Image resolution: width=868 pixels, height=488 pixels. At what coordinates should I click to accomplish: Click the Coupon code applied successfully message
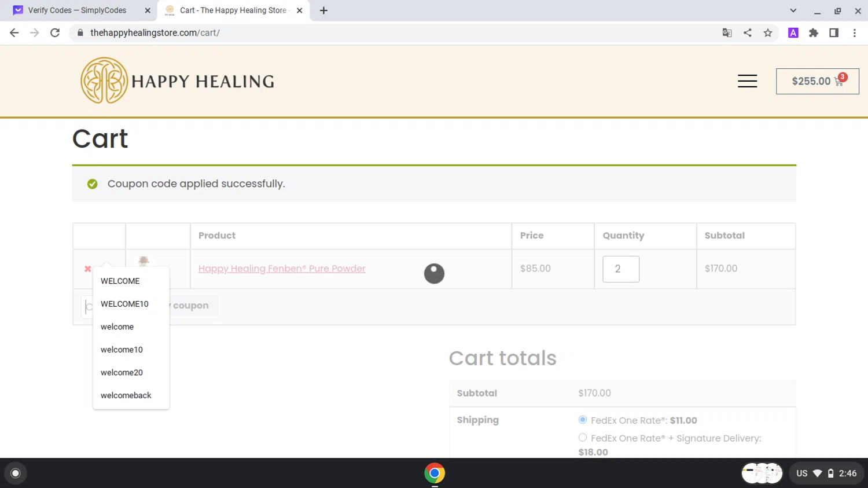pyautogui.click(x=196, y=184)
